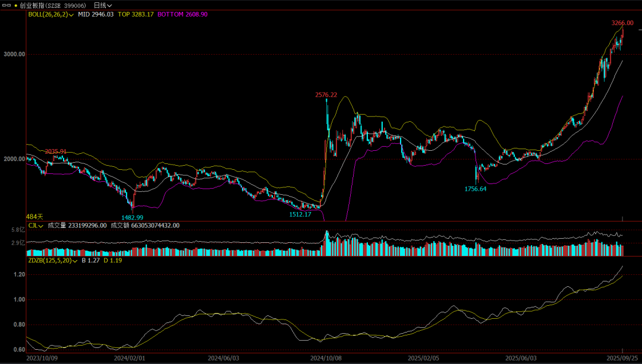The width and height of the screenshot is (642, 364).
Task: Click the 1482.99 low price label
Action: coord(133,217)
